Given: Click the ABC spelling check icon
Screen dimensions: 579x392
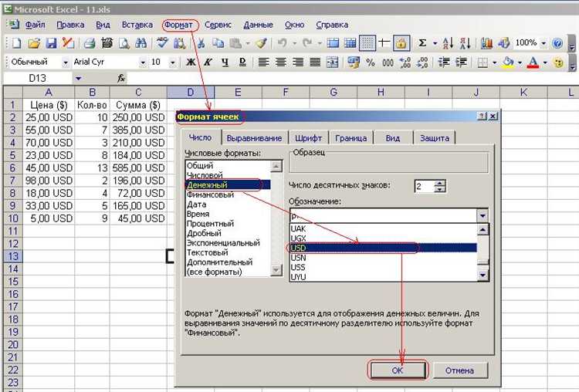Looking at the screenshot, I should point(162,43).
